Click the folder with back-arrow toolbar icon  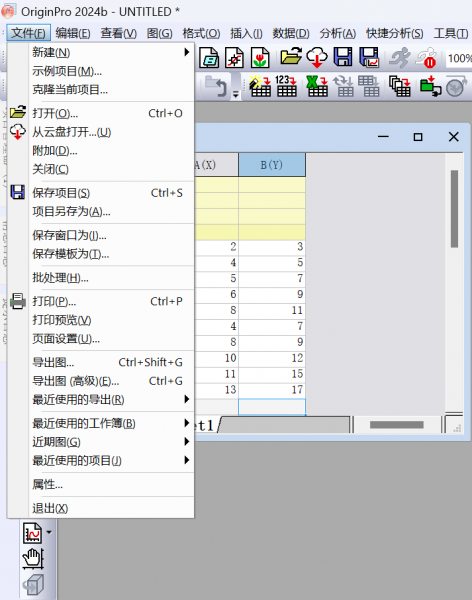pos(216,86)
